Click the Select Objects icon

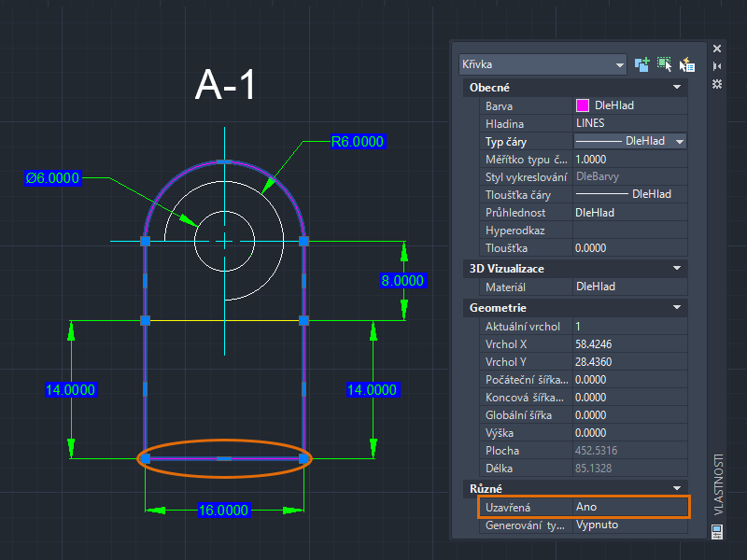pos(664,64)
